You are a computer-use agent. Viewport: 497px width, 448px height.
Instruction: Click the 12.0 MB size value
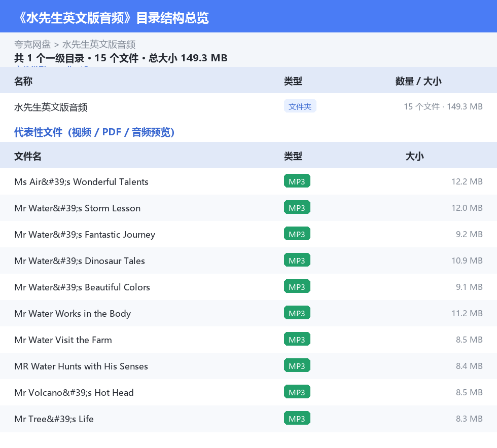pos(467,208)
